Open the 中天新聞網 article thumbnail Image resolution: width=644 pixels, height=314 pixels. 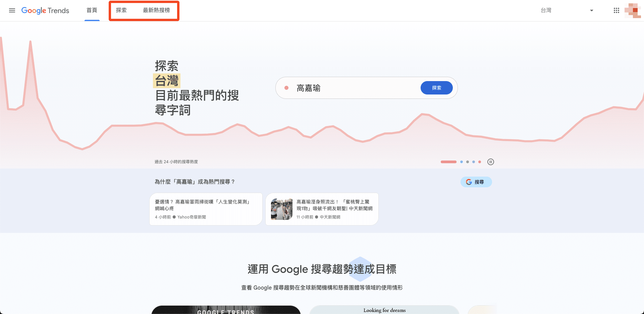click(x=282, y=209)
